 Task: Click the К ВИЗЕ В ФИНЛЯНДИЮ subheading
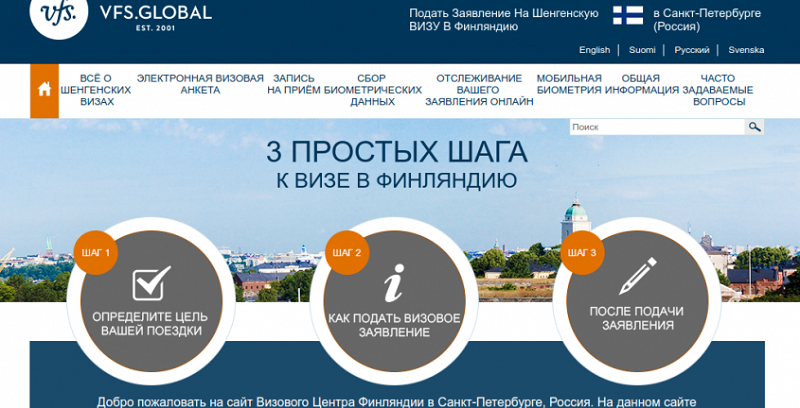396,181
